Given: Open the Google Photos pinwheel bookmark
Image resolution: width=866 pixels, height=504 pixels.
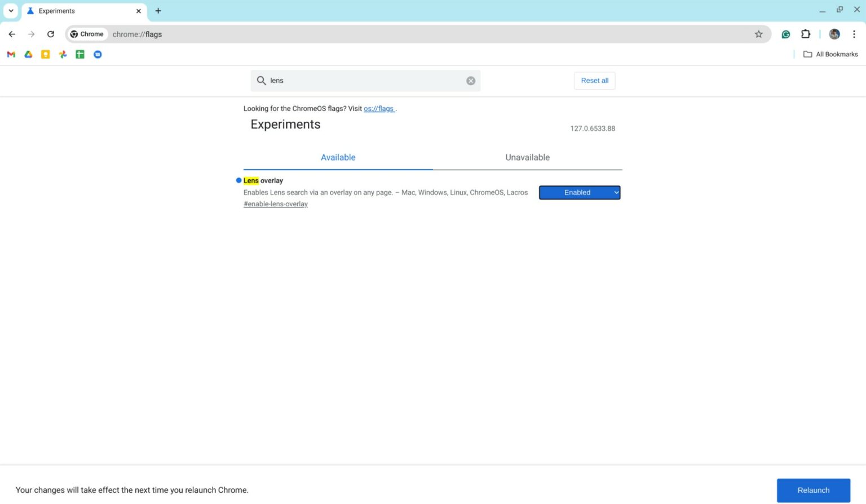Looking at the screenshot, I should [63, 55].
